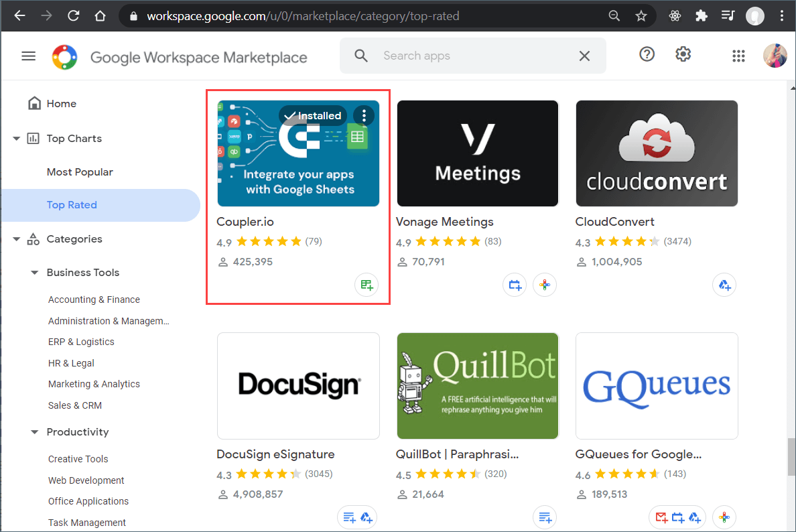Open Web Development category
Screen dimensions: 796x532
click(x=86, y=480)
